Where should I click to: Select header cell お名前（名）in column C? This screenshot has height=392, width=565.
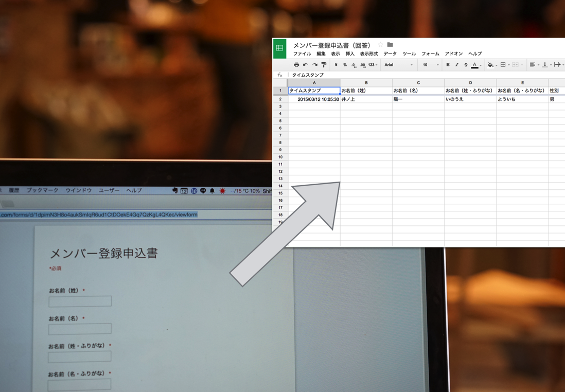pos(418,91)
